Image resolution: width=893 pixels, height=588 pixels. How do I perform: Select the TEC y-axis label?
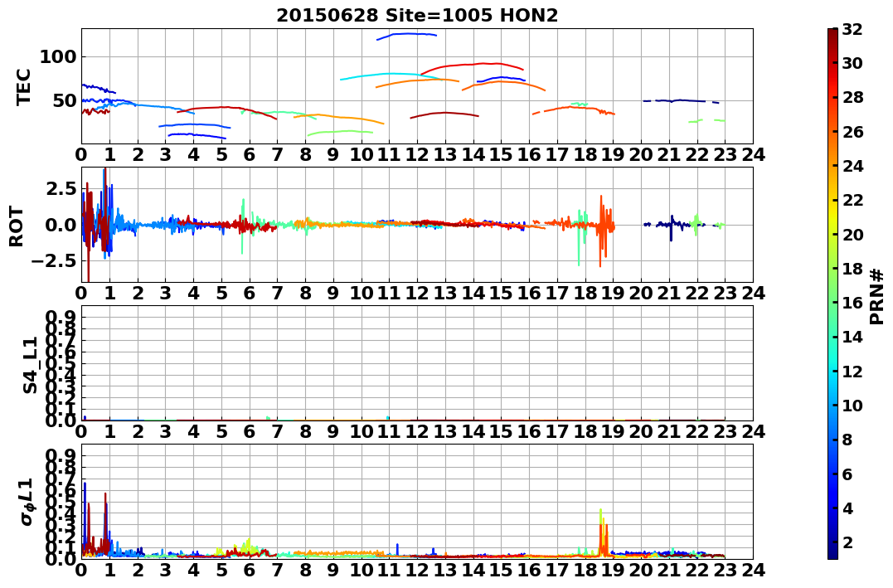click(x=23, y=86)
